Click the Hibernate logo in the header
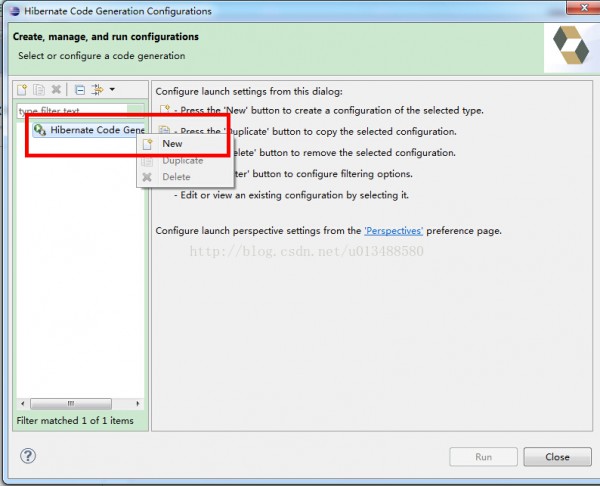This screenshot has width=600, height=486. [570, 46]
